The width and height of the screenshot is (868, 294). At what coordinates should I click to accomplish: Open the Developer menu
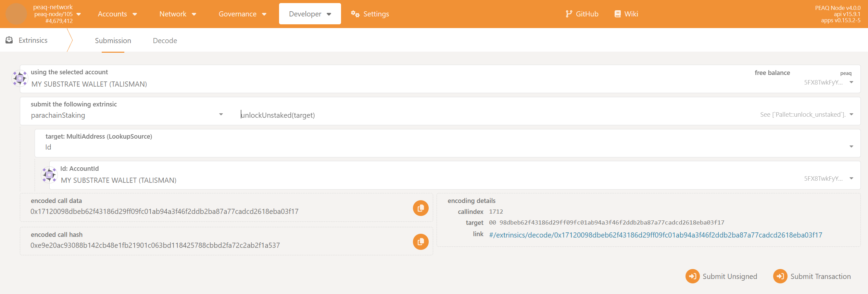click(x=310, y=14)
